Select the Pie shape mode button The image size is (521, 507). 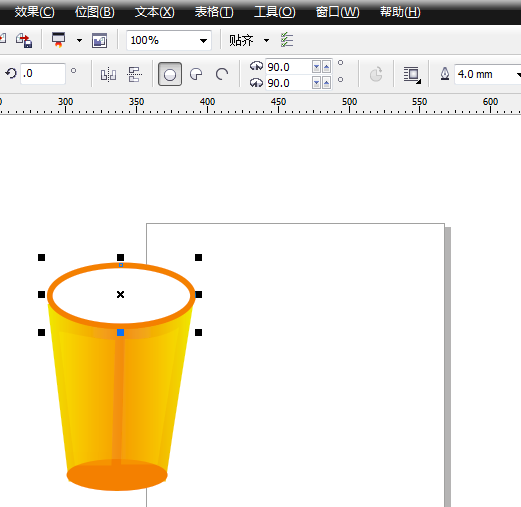196,74
